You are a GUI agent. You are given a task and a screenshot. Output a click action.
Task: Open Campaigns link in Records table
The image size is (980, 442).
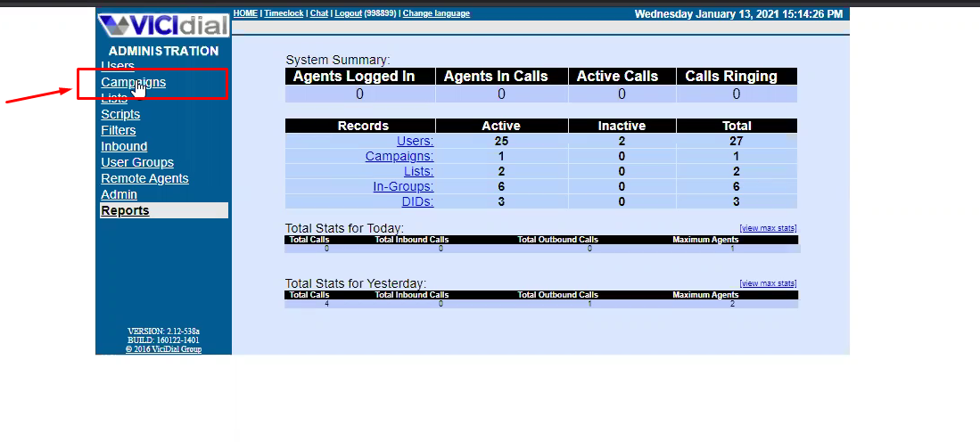click(399, 156)
